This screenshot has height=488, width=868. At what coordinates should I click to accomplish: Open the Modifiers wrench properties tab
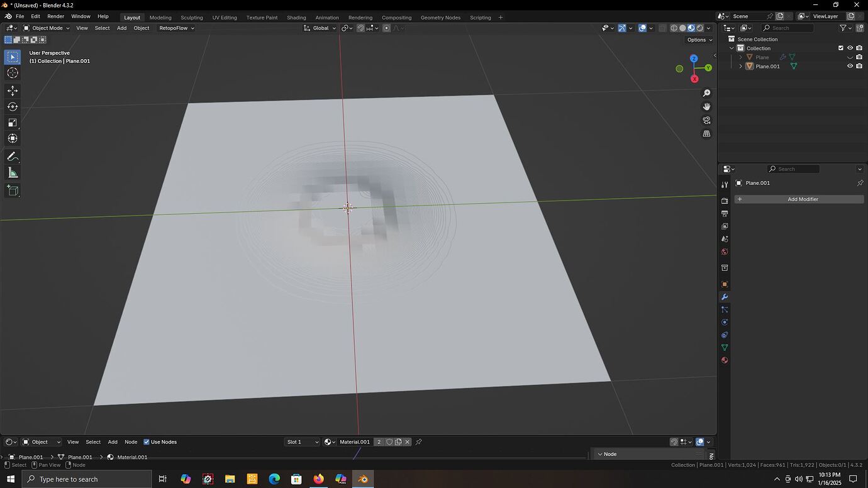coord(725,297)
